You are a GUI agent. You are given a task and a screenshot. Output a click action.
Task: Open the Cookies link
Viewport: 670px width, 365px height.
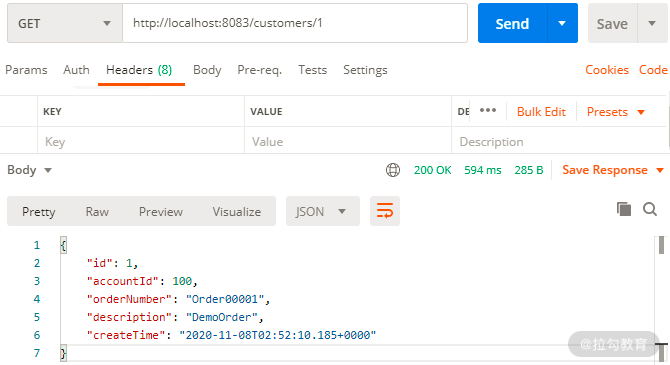point(607,70)
